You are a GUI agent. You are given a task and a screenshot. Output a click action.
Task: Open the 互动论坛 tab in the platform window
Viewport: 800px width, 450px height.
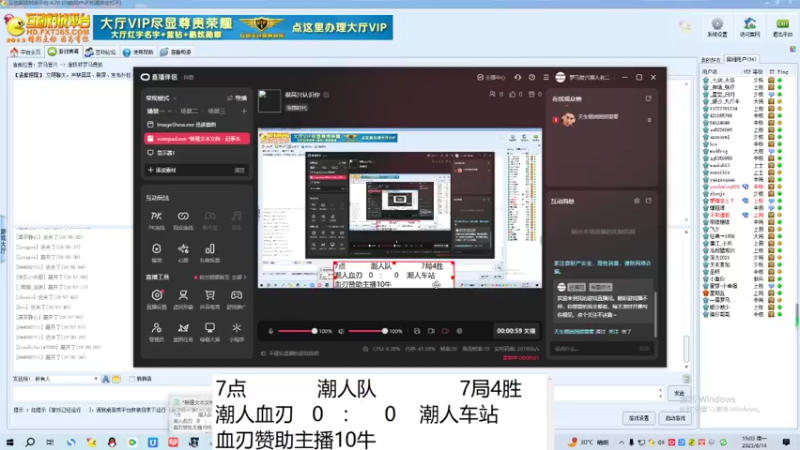point(101,52)
